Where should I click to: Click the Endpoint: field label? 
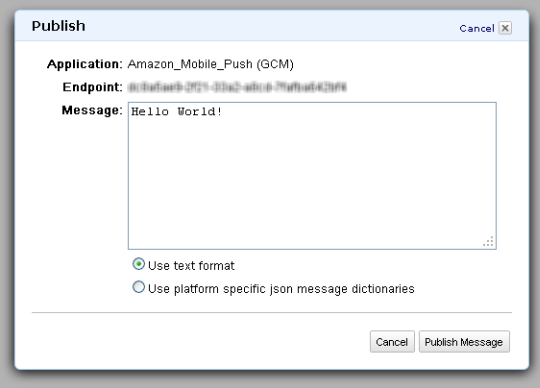pyautogui.click(x=92, y=87)
